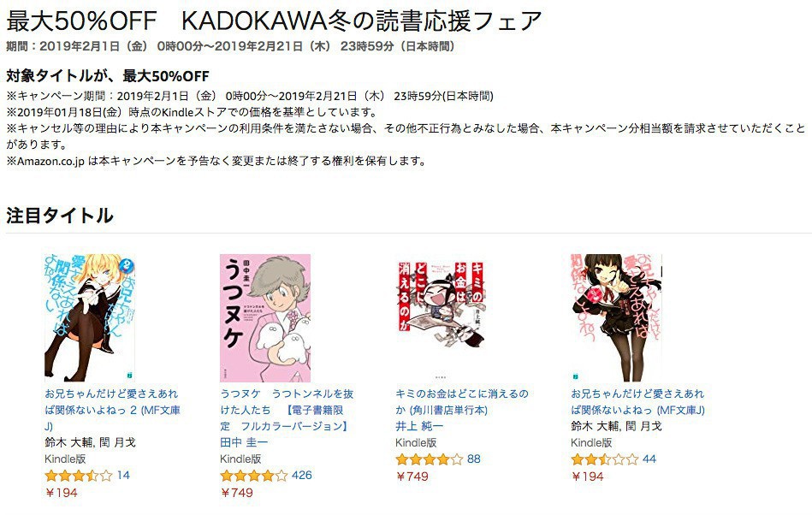This screenshot has width=812, height=515.
Task: Open the dark-haired girl light novel cover
Action: pyautogui.click(x=616, y=317)
